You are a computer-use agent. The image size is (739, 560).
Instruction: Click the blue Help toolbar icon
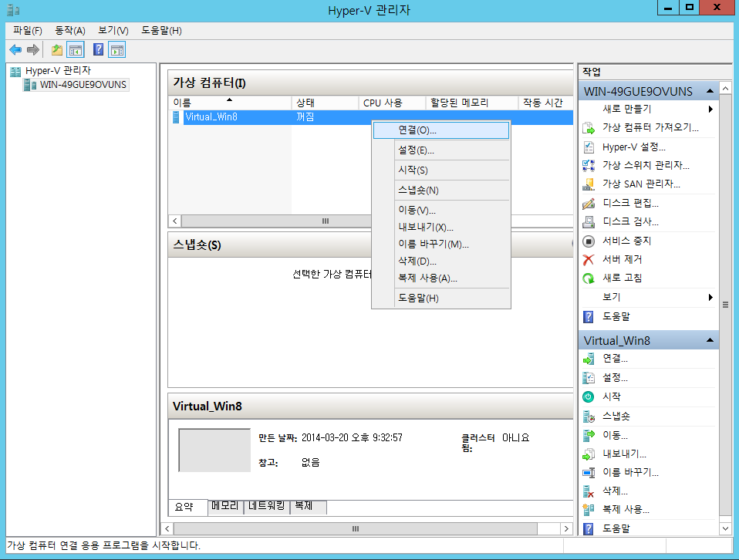pos(98,49)
